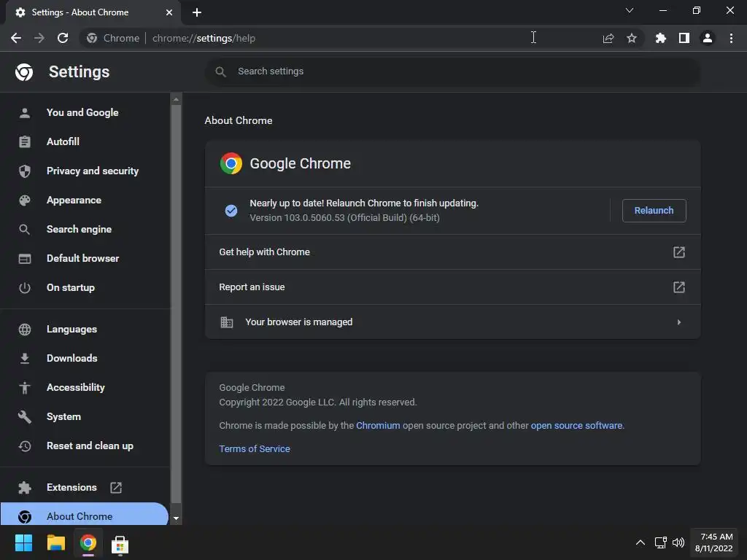Click the Chrome logo beside Settings title
Screen dimensions: 747x560
pyautogui.click(x=24, y=72)
